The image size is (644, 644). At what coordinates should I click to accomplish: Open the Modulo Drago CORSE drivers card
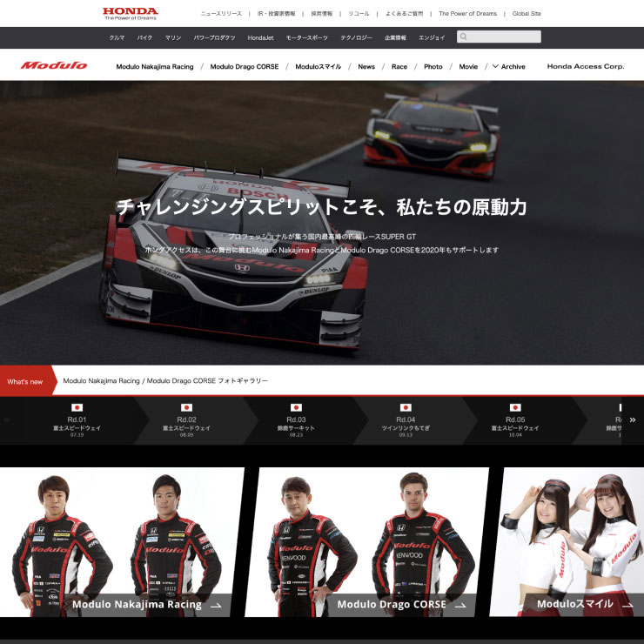366,541
